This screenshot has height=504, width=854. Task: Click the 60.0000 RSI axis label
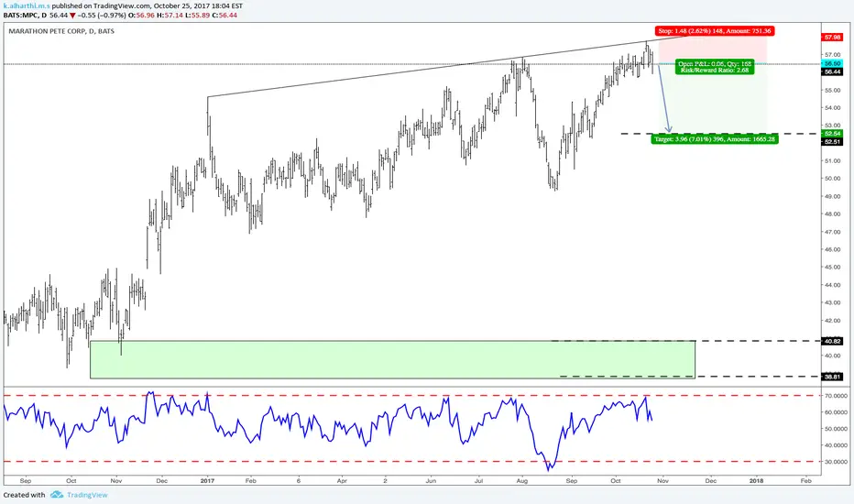[836, 412]
